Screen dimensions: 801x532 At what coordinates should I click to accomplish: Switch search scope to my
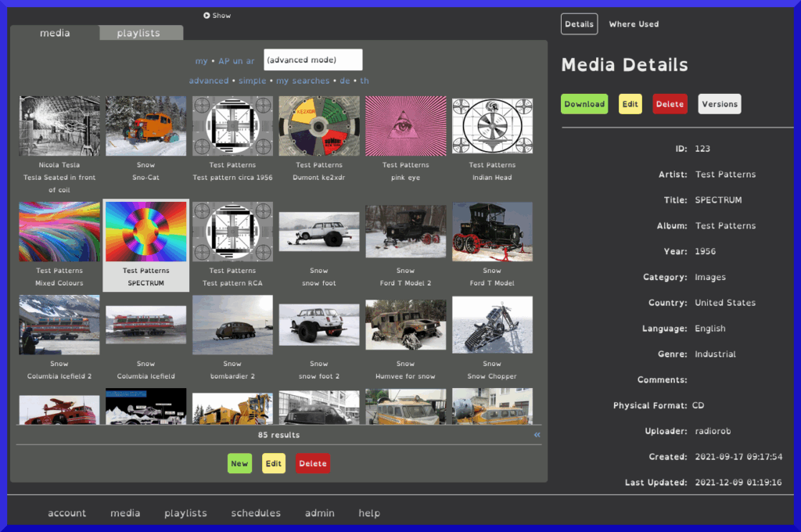coord(201,60)
